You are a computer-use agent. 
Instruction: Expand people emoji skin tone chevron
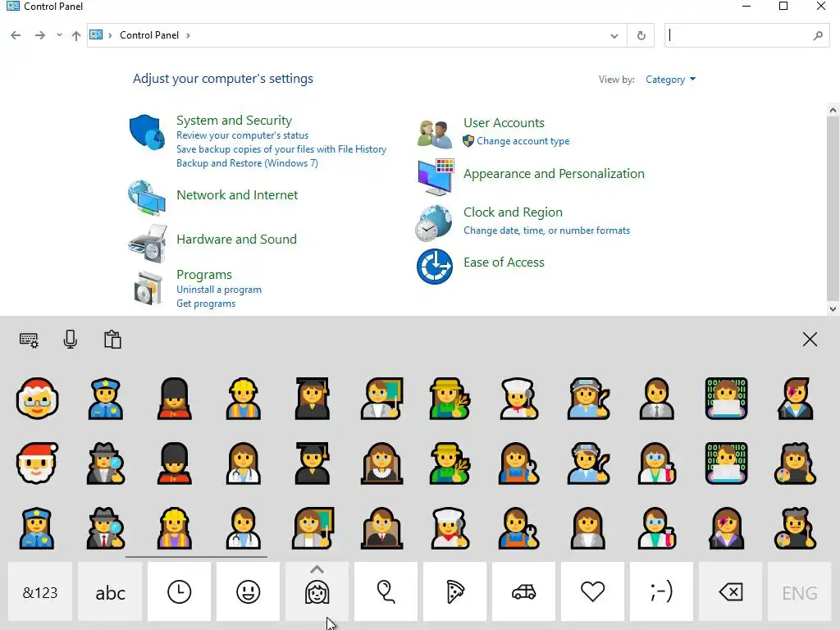coord(317,569)
